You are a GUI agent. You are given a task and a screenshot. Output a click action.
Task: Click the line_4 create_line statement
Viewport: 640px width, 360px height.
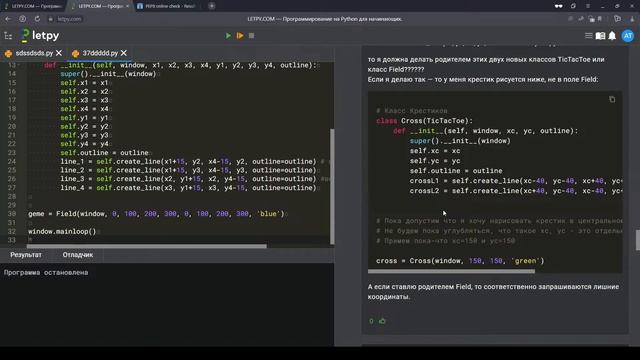pyautogui.click(x=189, y=188)
